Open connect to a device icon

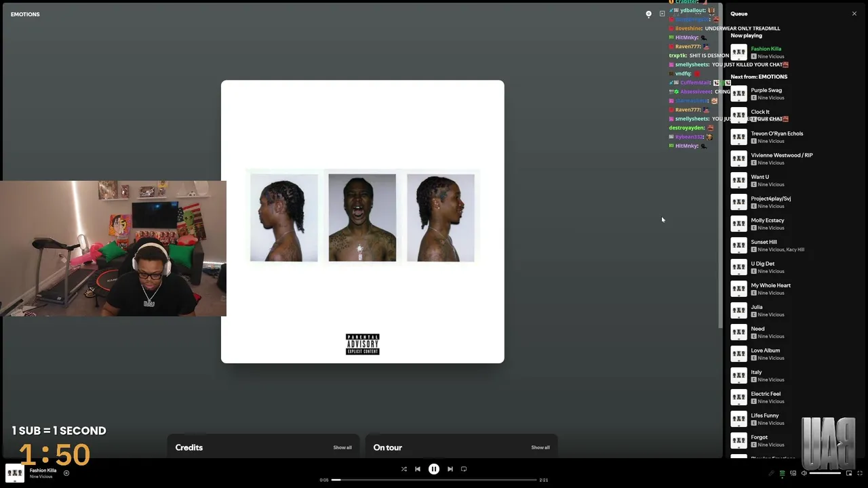point(793,473)
